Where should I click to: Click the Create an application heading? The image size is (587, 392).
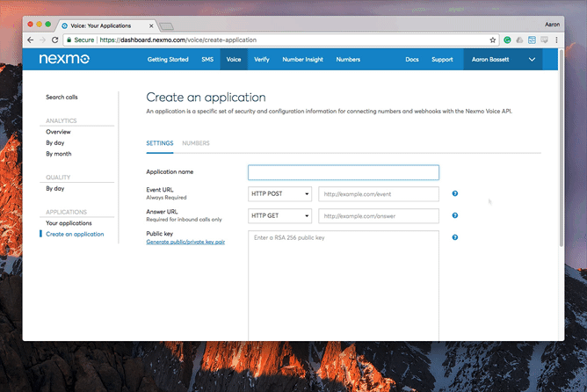pos(206,98)
